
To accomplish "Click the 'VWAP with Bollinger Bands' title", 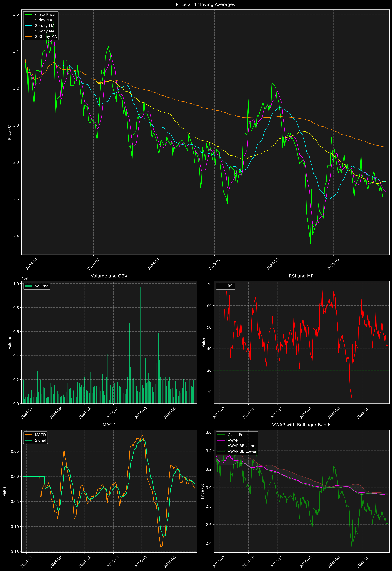I will [302, 425].
